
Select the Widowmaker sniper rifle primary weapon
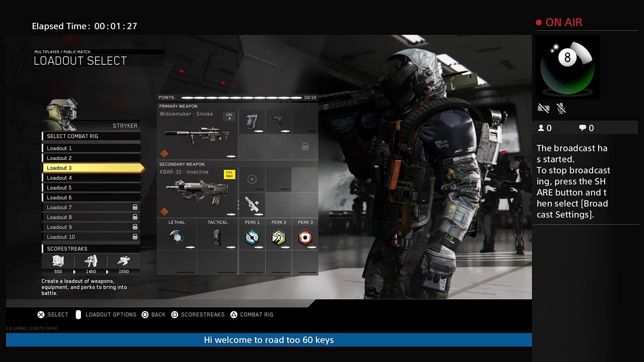tap(197, 134)
